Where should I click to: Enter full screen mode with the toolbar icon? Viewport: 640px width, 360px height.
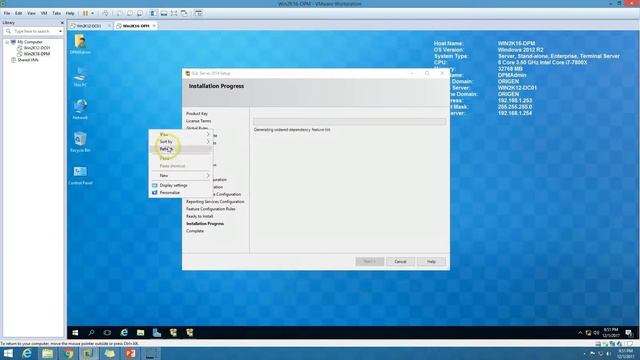(x=174, y=13)
